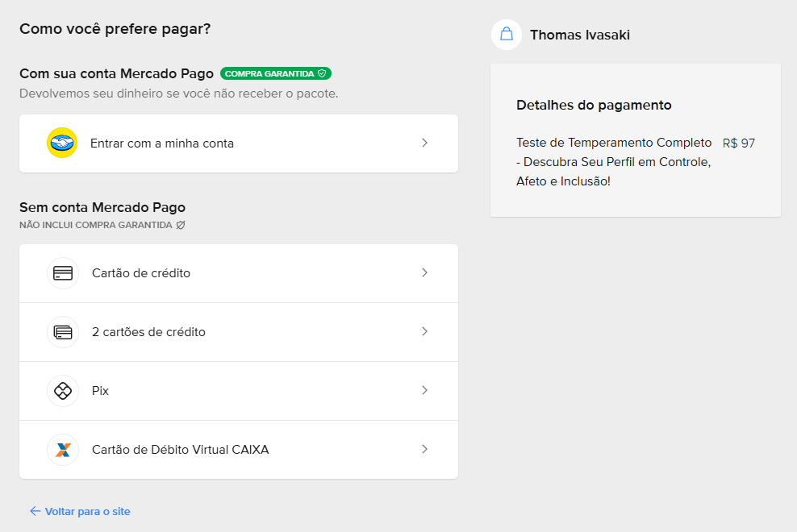Viewport: 797px width, 532px height.
Task: Expand the 2 cartões de crédito chevron
Action: click(x=425, y=332)
